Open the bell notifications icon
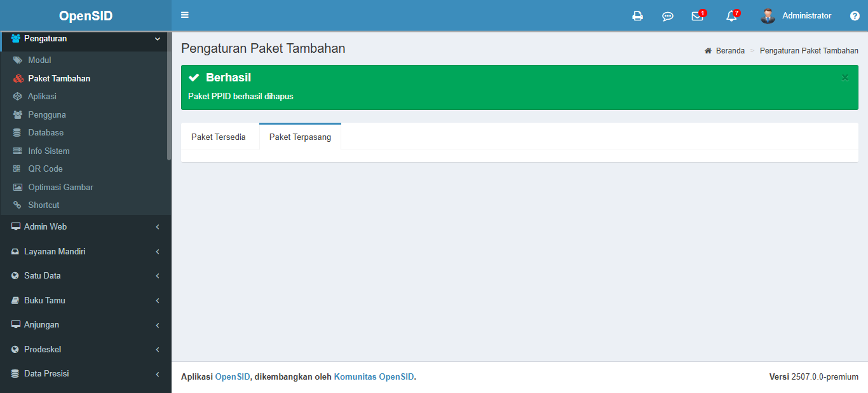The height and width of the screenshot is (393, 868). coord(731,16)
